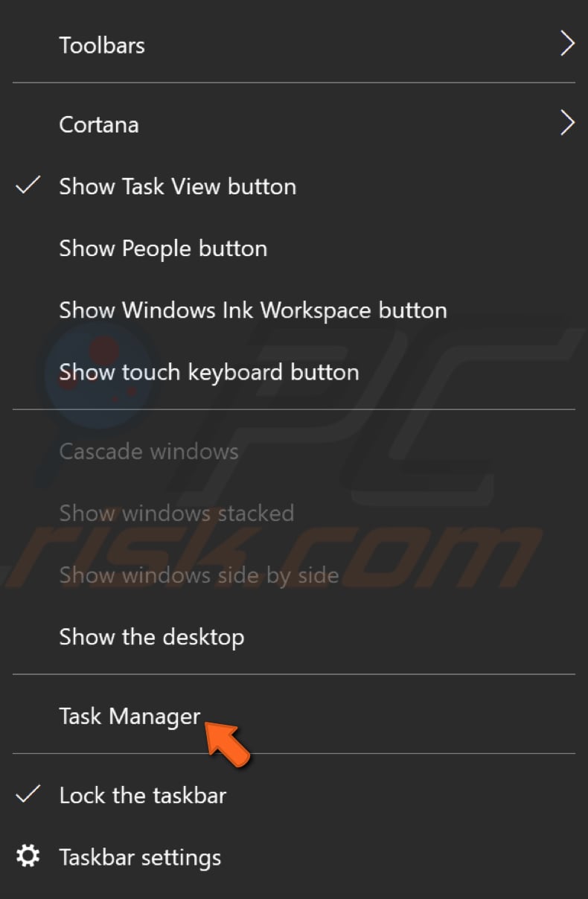Pick Show windows side by side
The image size is (588, 899).
199,575
